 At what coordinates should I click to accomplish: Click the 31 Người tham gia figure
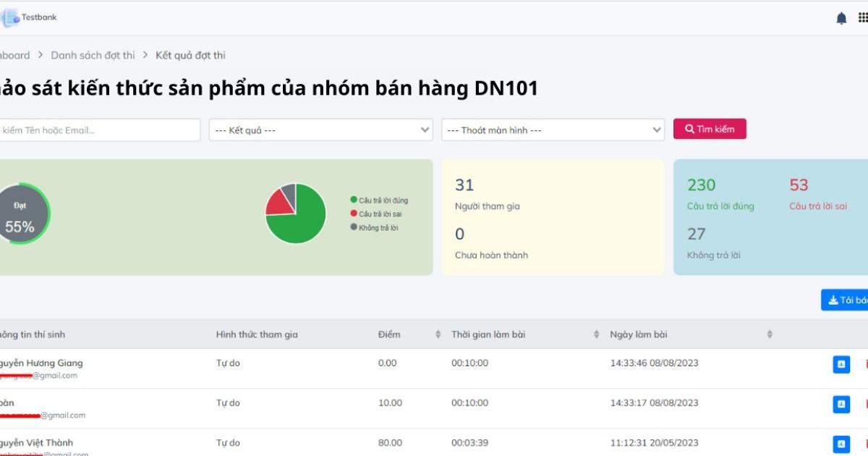click(464, 185)
